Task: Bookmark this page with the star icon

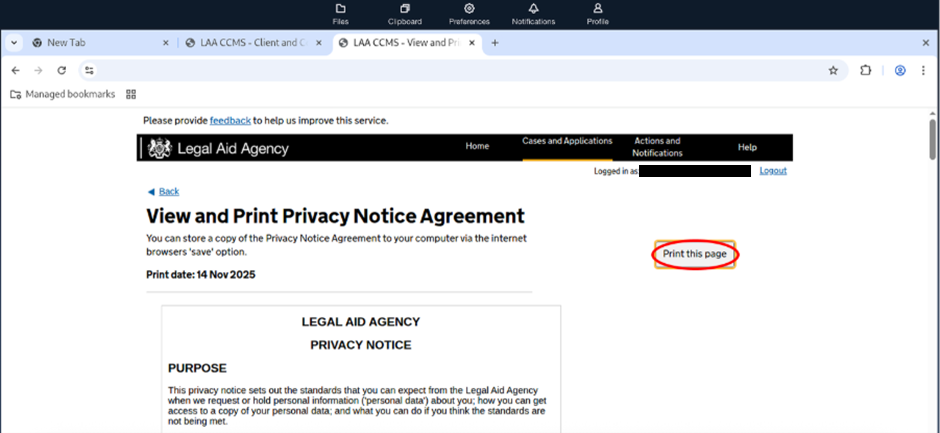Action: click(832, 71)
